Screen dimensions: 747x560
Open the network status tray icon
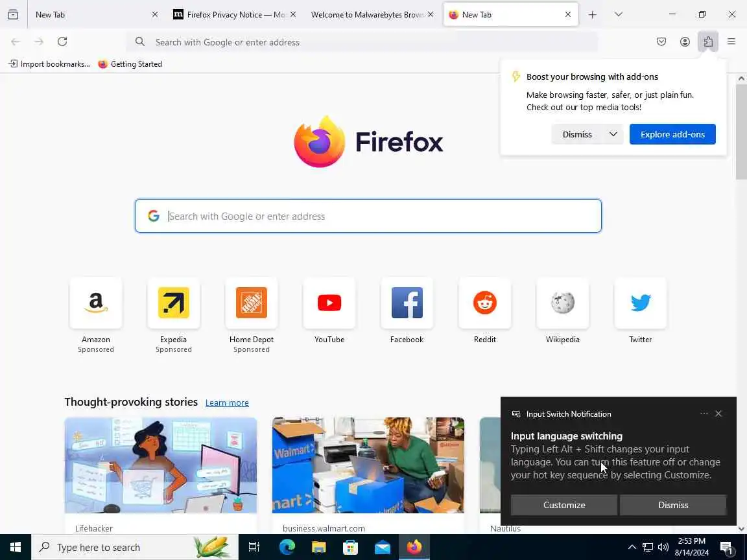647,547
